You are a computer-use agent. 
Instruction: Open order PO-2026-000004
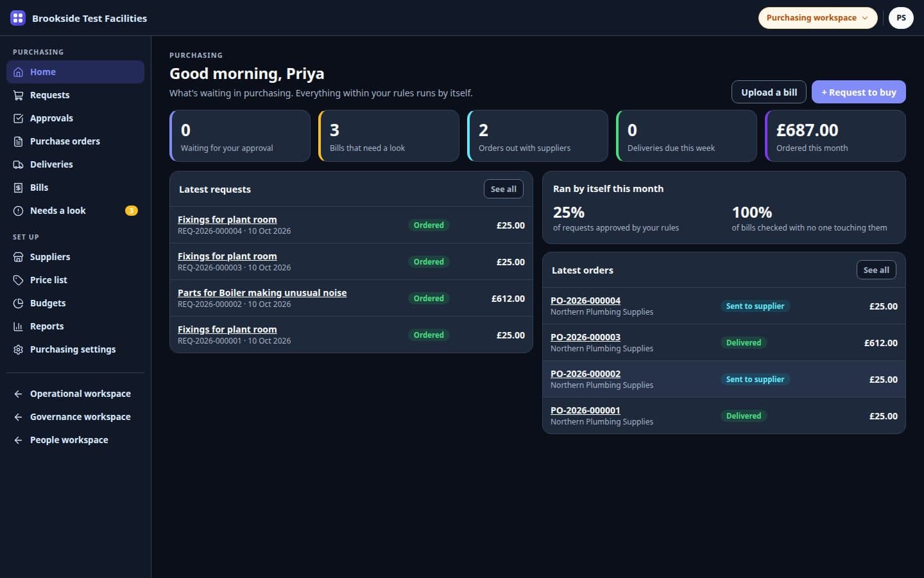click(x=585, y=301)
